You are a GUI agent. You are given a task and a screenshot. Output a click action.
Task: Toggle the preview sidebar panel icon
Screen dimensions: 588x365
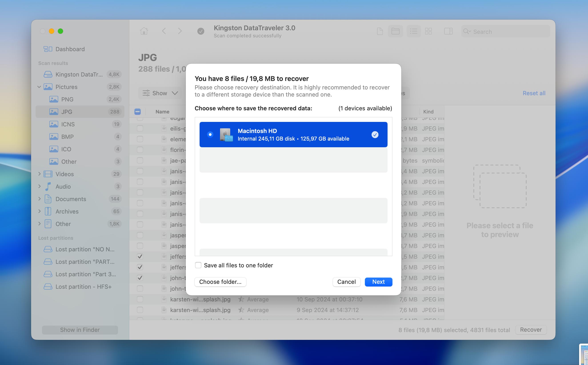coord(448,31)
